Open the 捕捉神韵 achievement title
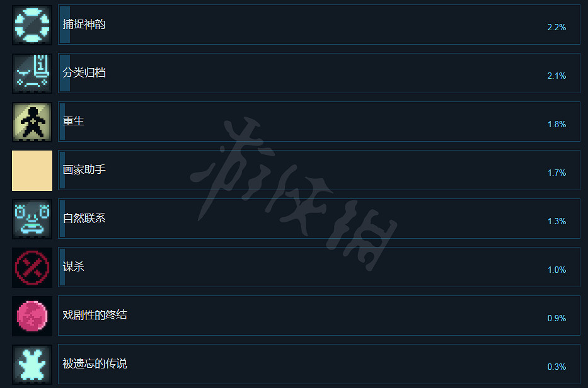 point(84,25)
